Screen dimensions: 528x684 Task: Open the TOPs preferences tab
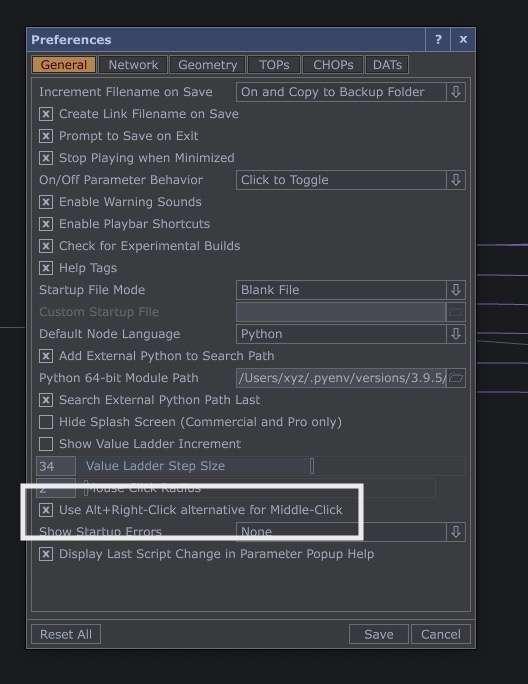coord(274,65)
